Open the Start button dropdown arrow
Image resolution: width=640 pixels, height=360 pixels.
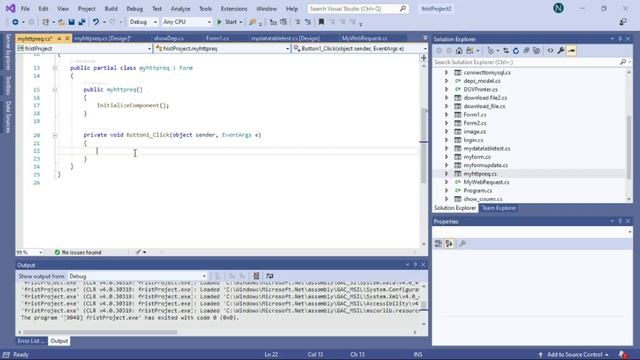pyautogui.click(x=241, y=22)
